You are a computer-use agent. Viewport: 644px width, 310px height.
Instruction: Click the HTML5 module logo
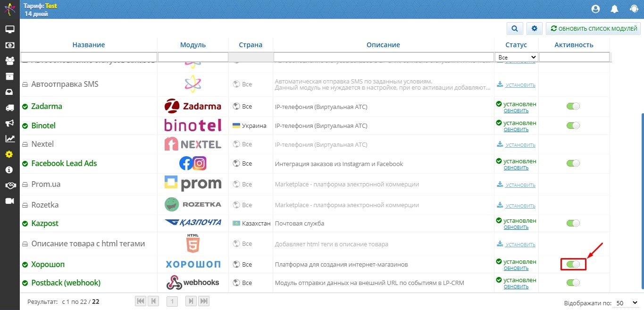point(192,243)
